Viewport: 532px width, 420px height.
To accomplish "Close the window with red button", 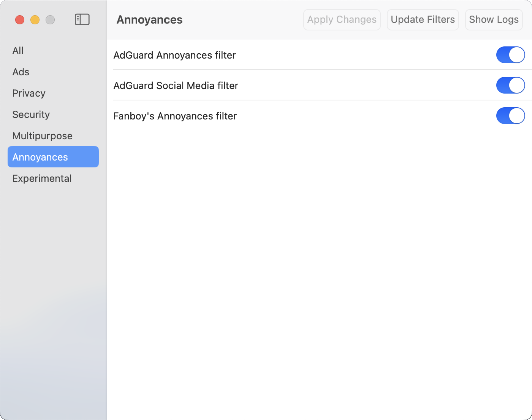I will (x=20, y=20).
